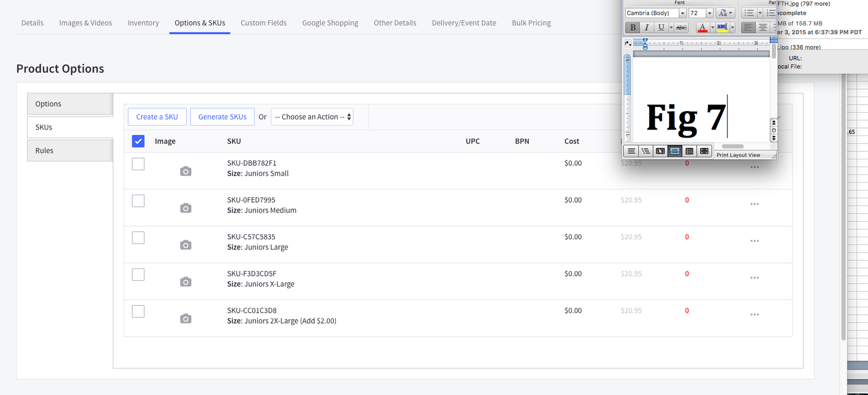Switch Word to Draft view icon
This screenshot has width=868, height=395.
tap(631, 151)
